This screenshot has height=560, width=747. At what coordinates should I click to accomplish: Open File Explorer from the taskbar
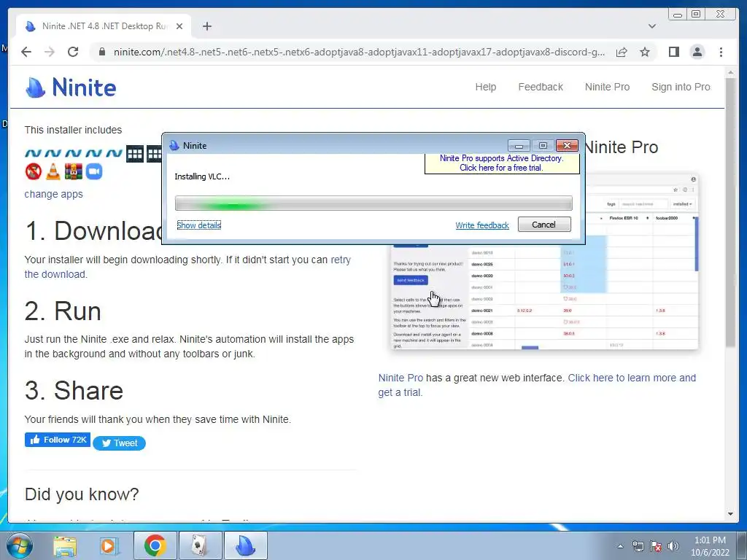(x=65, y=545)
